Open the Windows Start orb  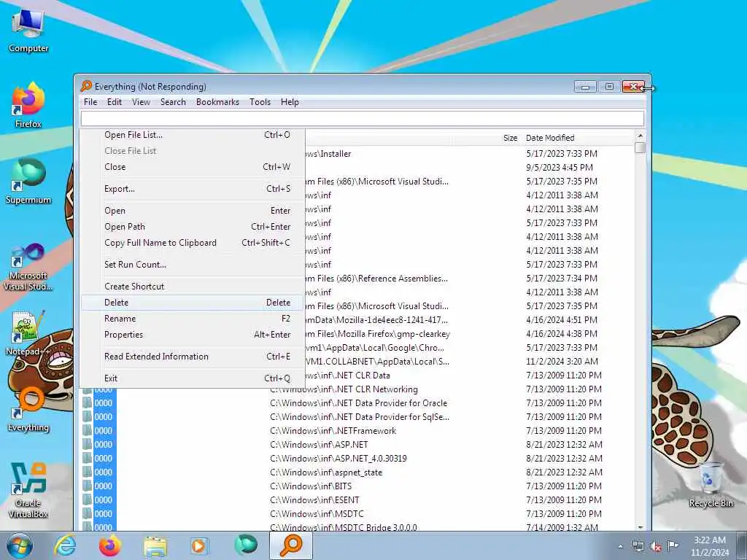[20, 545]
